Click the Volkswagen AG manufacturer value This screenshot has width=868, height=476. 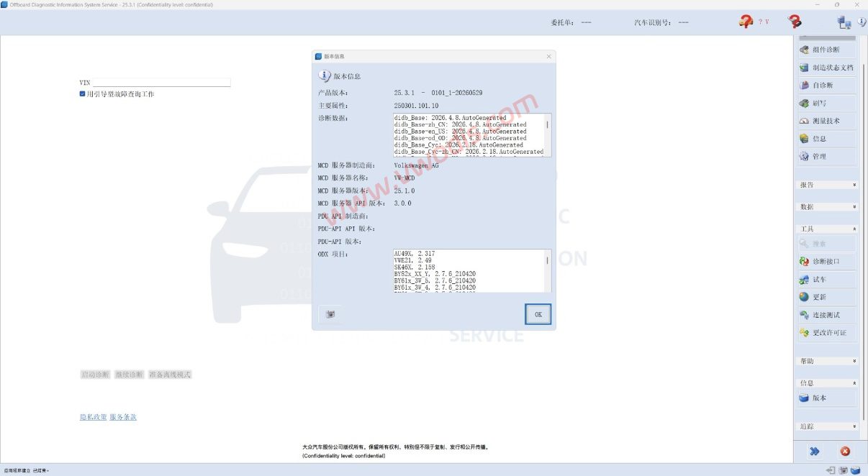tap(416, 165)
